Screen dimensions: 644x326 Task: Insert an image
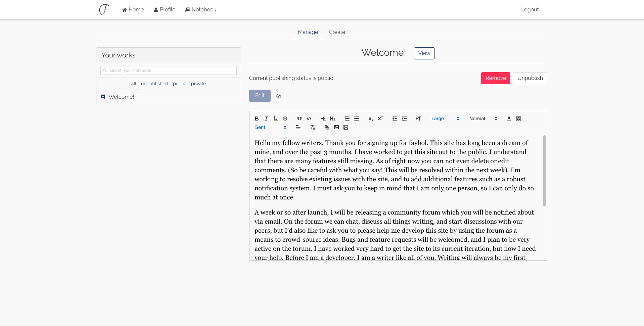[336, 127]
